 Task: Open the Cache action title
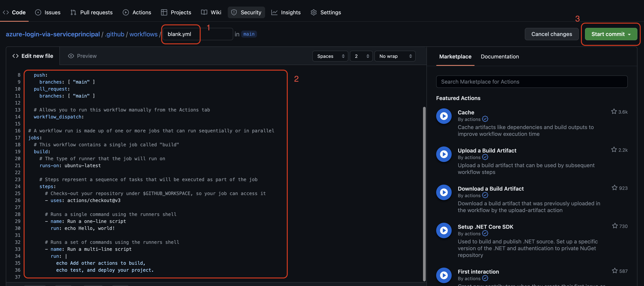coord(466,112)
